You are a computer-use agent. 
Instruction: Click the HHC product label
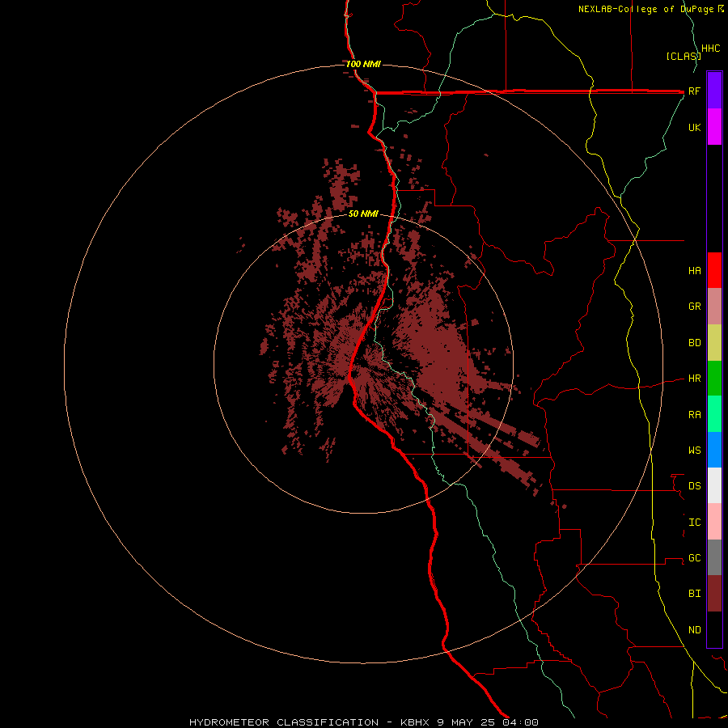coord(710,49)
